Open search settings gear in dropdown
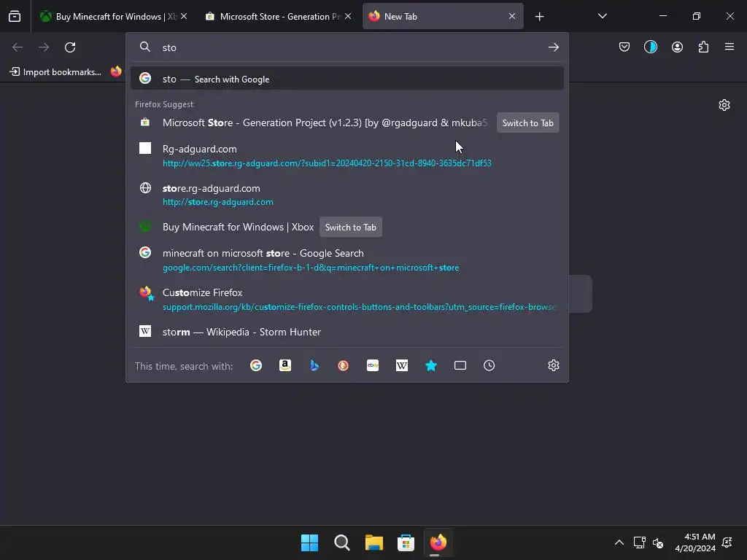Screen dimensions: 747x560 [553, 366]
